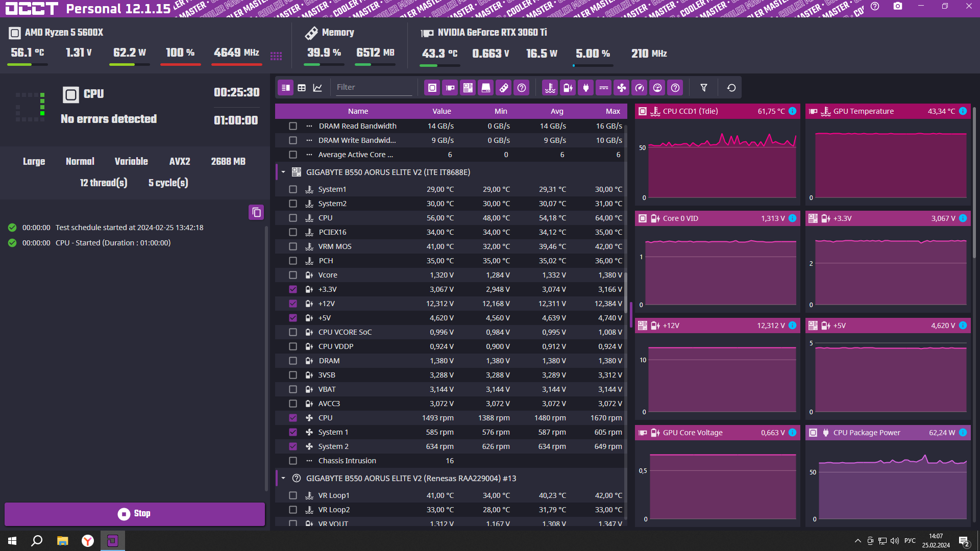
Task: Open Yandex Browser from the taskbar
Action: (x=88, y=541)
